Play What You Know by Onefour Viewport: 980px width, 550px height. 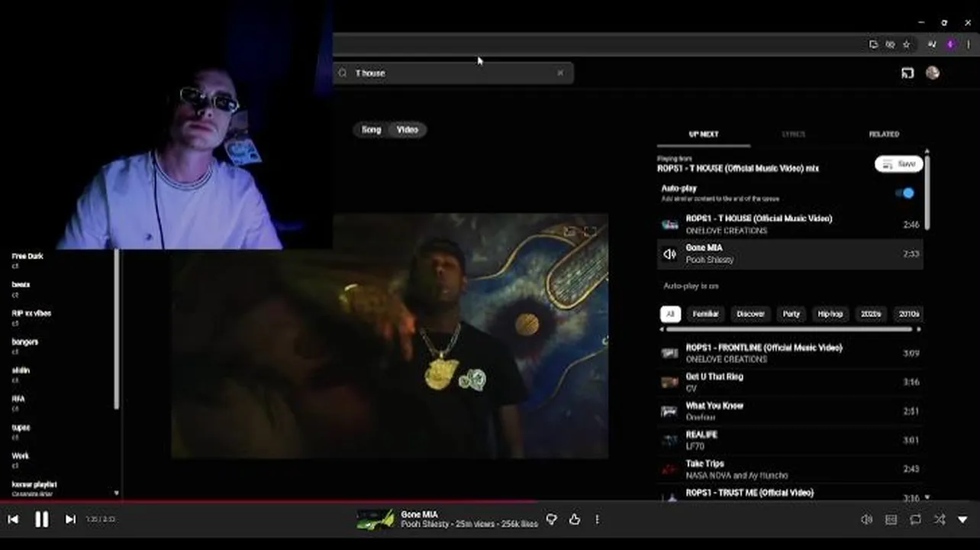[790, 411]
